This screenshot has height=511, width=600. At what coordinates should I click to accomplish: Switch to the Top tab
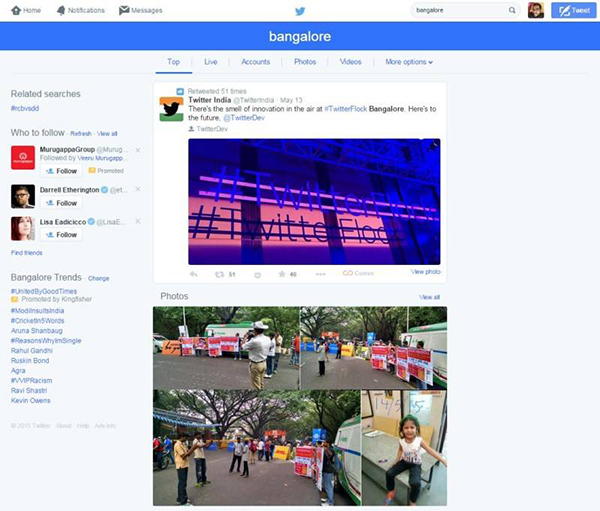173,62
